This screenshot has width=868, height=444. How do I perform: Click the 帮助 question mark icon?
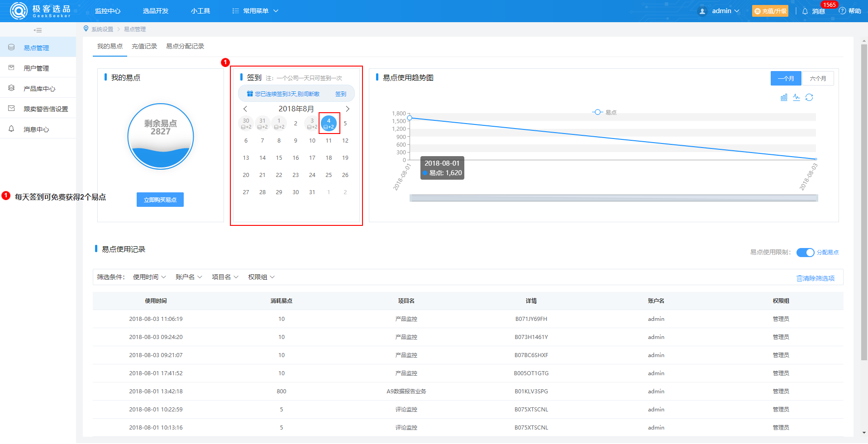(842, 11)
